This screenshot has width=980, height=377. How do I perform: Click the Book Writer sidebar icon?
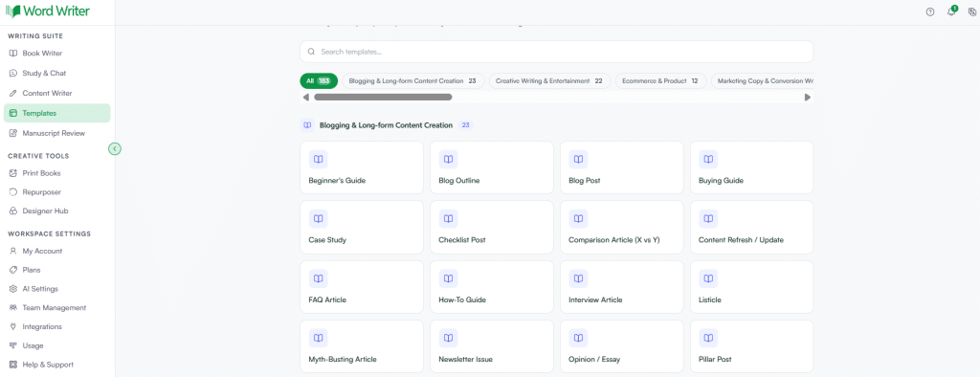click(13, 54)
